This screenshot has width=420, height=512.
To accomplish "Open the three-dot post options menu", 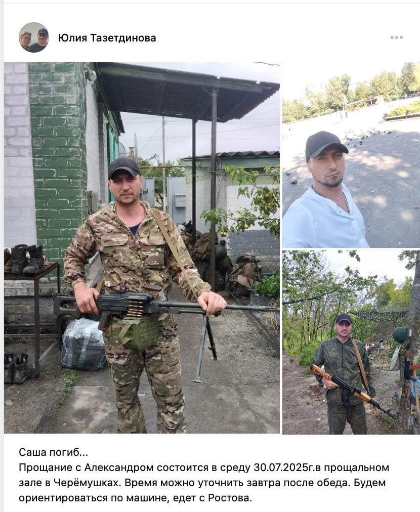I will click(397, 37).
